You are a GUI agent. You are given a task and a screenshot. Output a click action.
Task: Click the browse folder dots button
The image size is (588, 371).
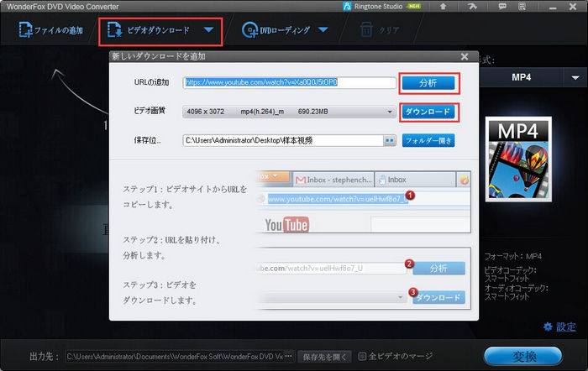click(390, 140)
